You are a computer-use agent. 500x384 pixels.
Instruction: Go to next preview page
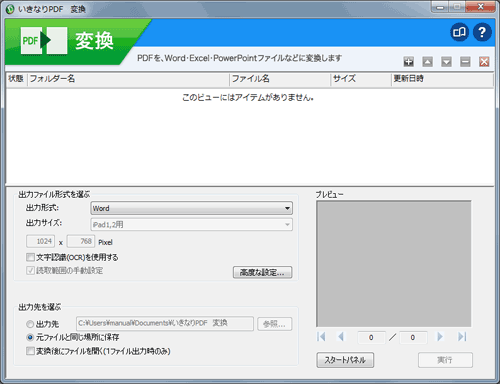pos(440,337)
